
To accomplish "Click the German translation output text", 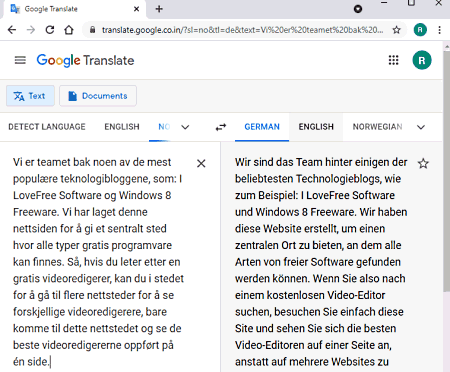I will [x=321, y=262].
